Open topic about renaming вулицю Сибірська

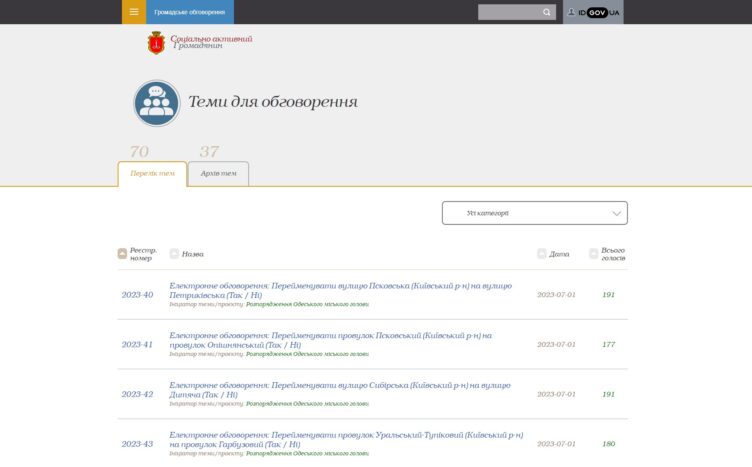[x=339, y=390]
